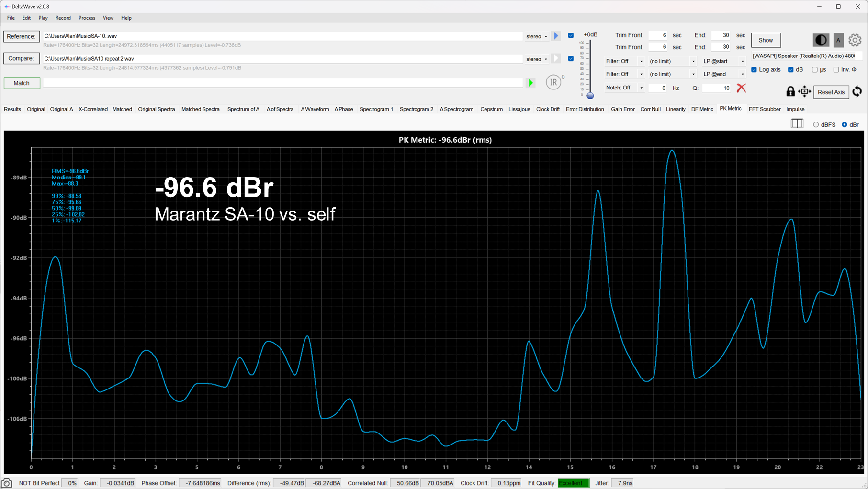Uncheck the dB checkbox
The width and height of the screenshot is (868, 489).
[x=790, y=70]
